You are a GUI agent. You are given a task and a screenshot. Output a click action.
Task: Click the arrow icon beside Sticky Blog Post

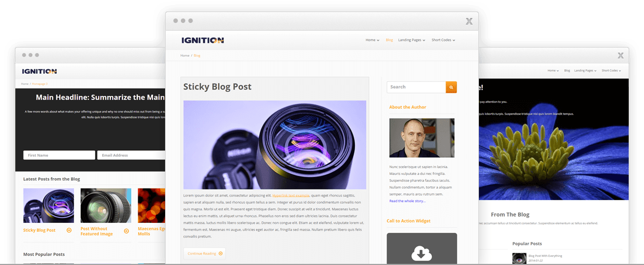point(69,230)
